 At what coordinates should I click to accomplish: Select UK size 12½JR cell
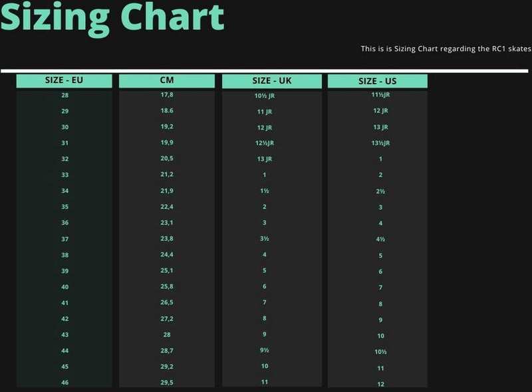click(x=265, y=143)
